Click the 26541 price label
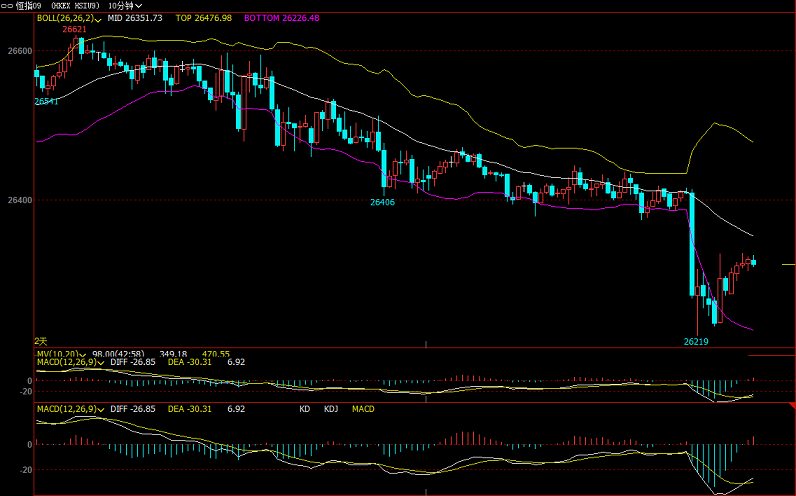This screenshot has width=796, height=496. pos(46,101)
